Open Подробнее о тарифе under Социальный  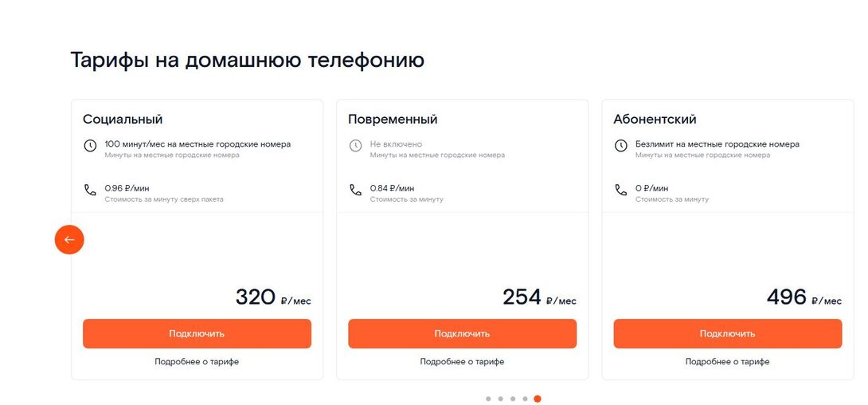tap(197, 362)
